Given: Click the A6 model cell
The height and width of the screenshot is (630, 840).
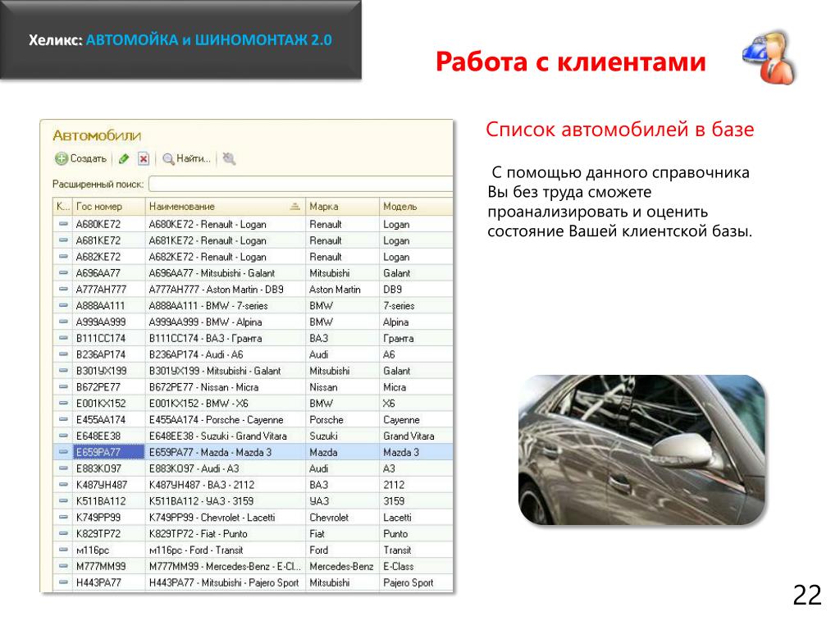Looking at the screenshot, I should point(416,354).
